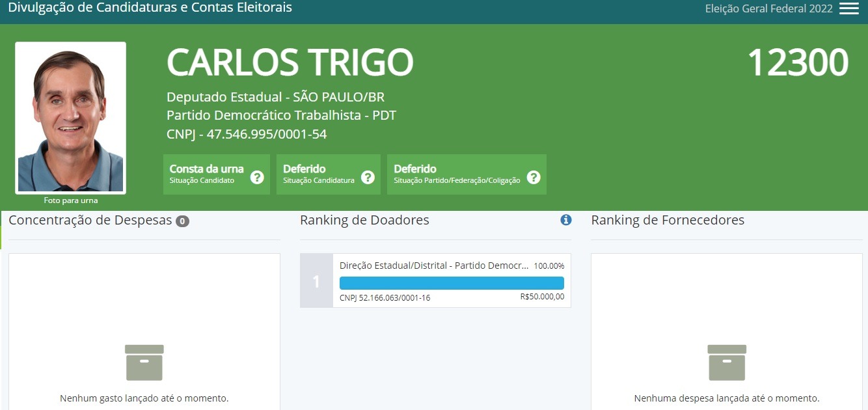This screenshot has width=868, height=410.
Task: Click info icon in Ranking de Doadores
Action: [x=565, y=220]
